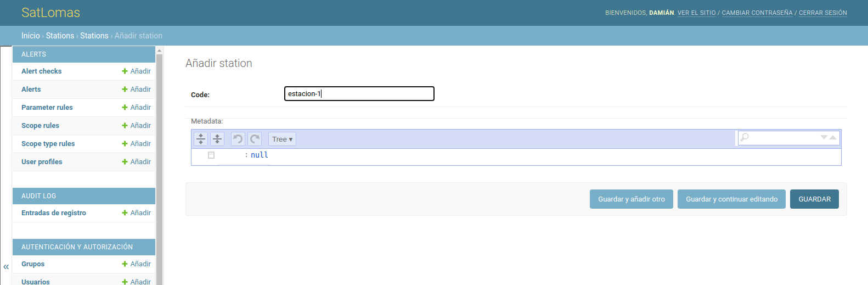The image size is (868, 285).
Task: Collapse the sidebar with the « toggle
Action: (6, 267)
